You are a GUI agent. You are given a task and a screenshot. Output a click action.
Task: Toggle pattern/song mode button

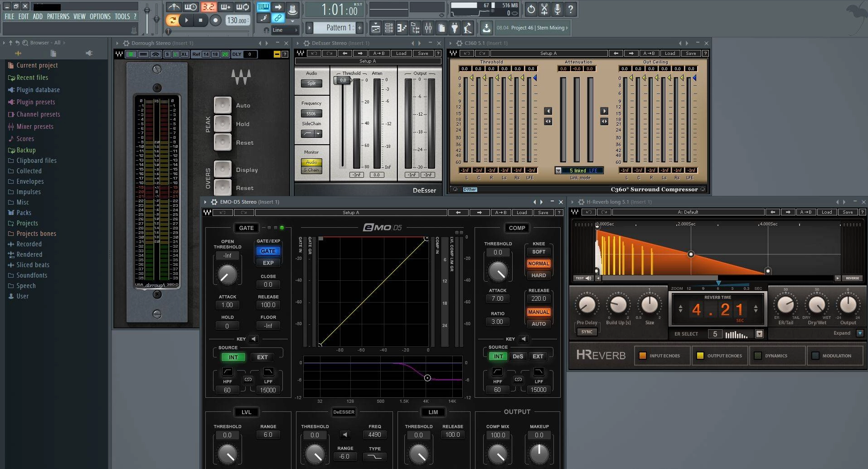coord(172,20)
